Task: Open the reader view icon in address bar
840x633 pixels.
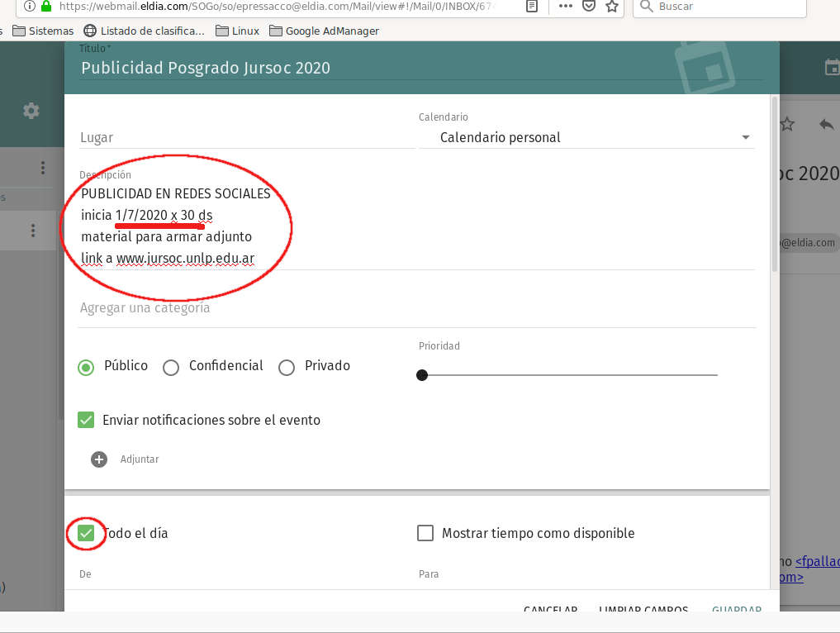Action: [533, 7]
